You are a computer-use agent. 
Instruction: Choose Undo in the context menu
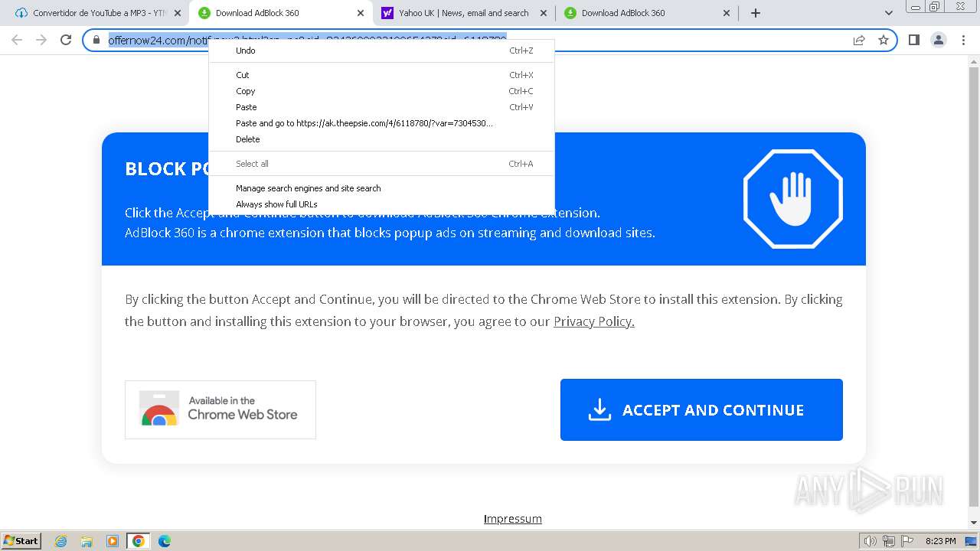tap(381, 51)
